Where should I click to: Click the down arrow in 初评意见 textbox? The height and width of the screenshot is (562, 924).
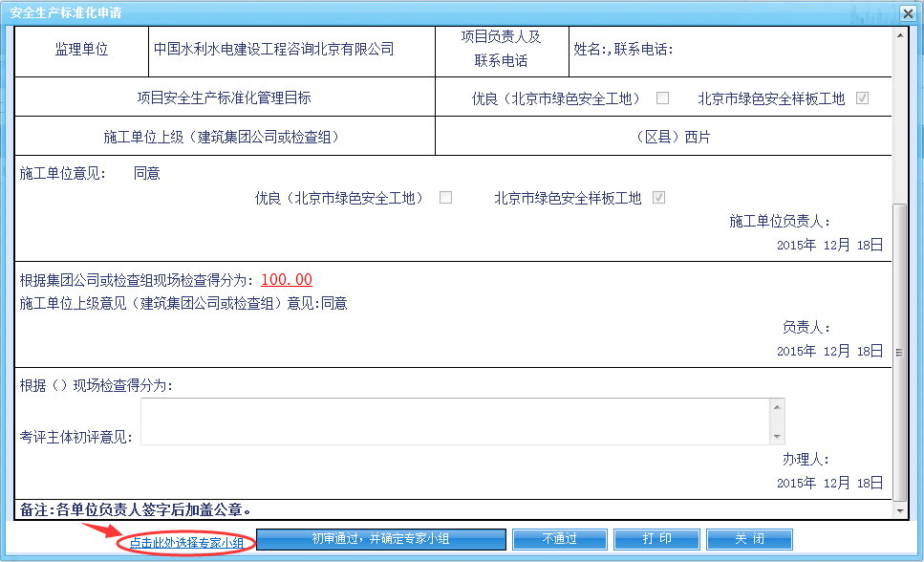pos(777,437)
